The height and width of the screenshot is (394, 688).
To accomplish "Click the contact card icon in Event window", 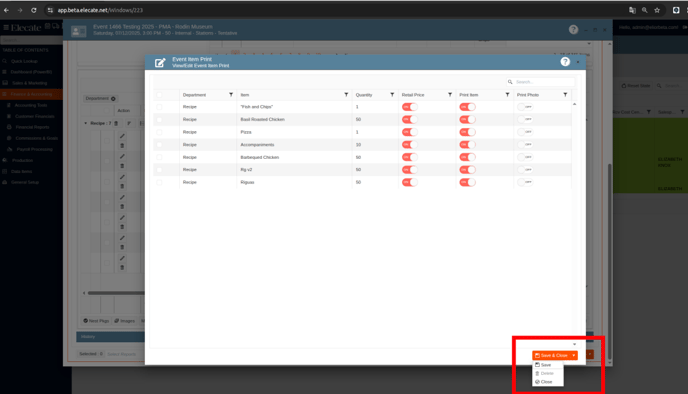I will click(x=79, y=31).
